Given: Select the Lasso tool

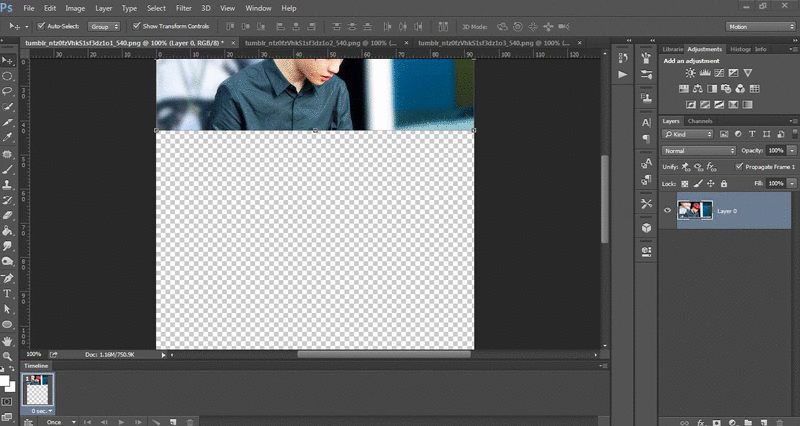Looking at the screenshot, I should (7, 91).
